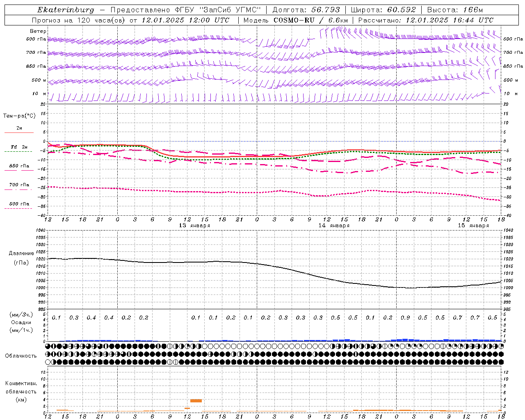Click the 'Давление' pressure panel label
Viewport: 525px width, 420px height.
tap(21, 253)
